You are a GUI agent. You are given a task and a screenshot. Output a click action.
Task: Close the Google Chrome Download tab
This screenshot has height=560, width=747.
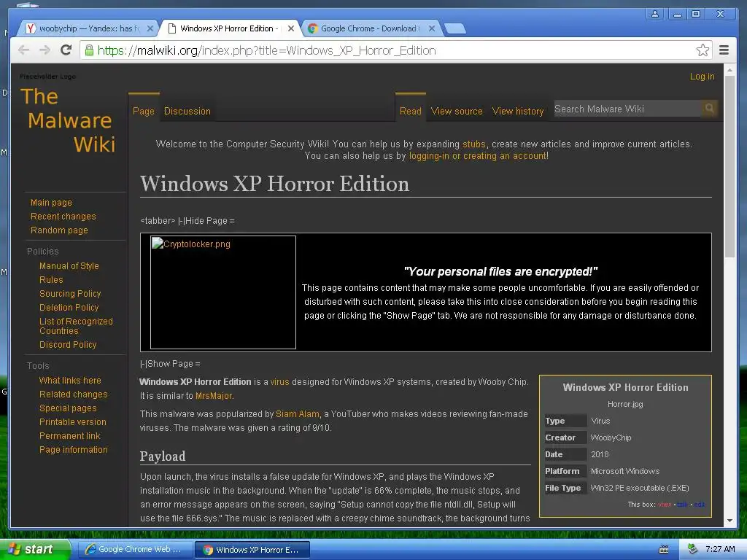(x=432, y=28)
